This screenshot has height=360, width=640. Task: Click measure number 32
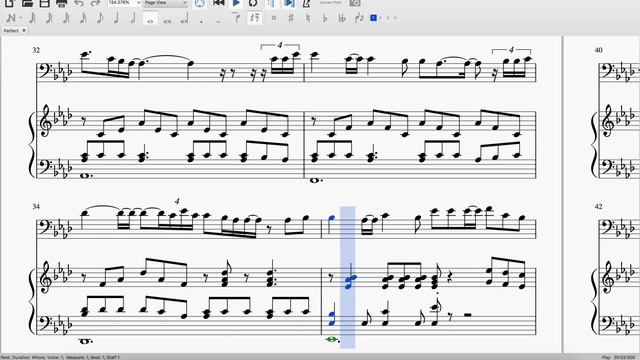(36, 50)
